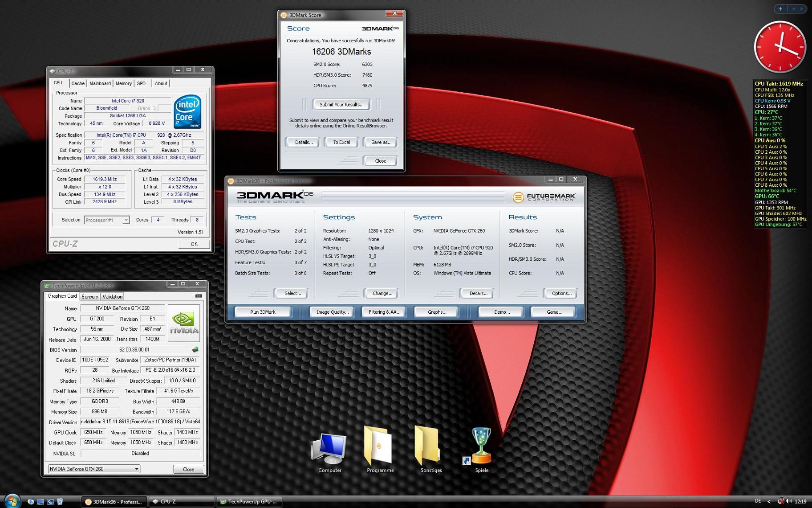812x508 pixels.
Task: Export score with To Excel button
Action: click(341, 142)
